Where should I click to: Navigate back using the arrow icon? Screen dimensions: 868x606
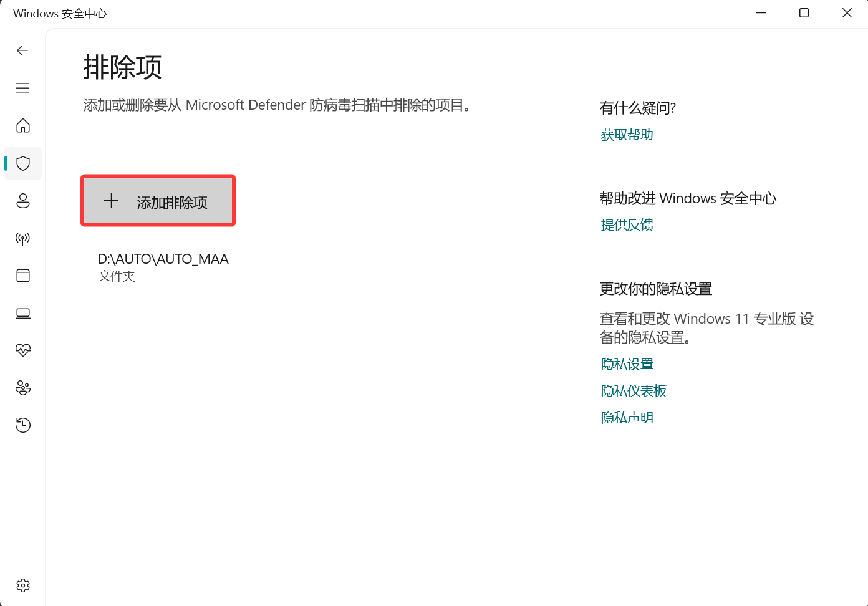[x=22, y=50]
